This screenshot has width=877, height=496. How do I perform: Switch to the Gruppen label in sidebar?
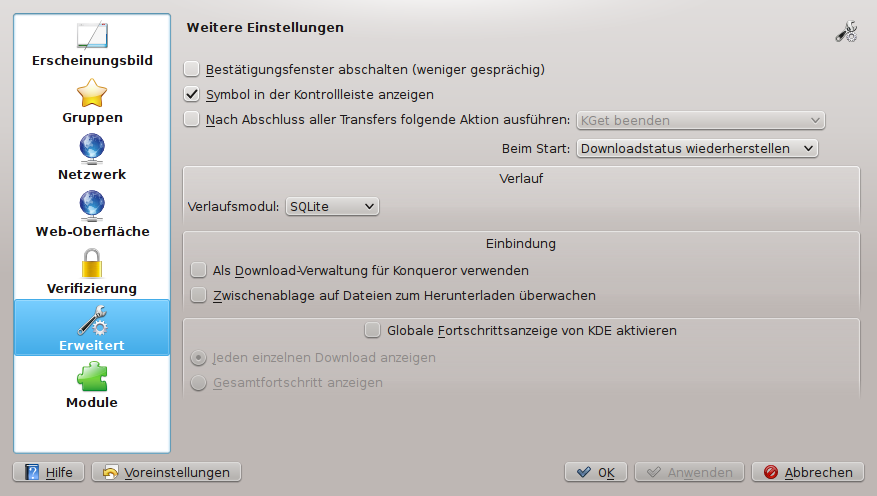pos(92,117)
